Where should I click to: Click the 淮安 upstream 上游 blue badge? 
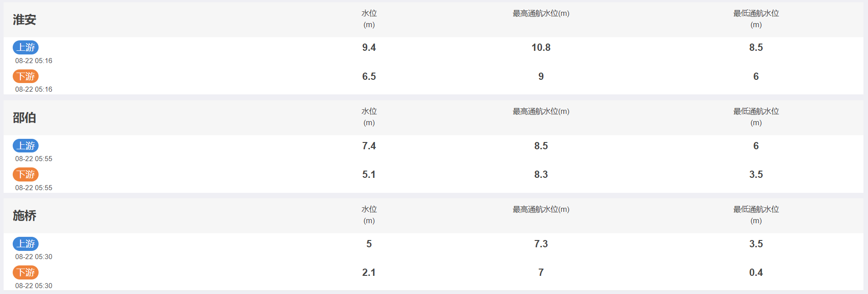coord(25,47)
